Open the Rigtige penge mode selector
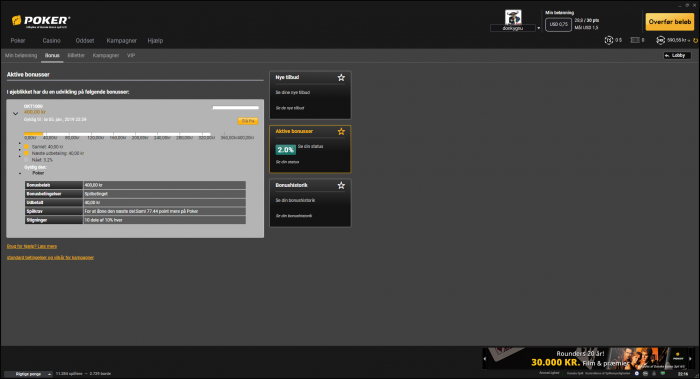Screen dimensions: 700x379 pyautogui.click(x=28, y=374)
